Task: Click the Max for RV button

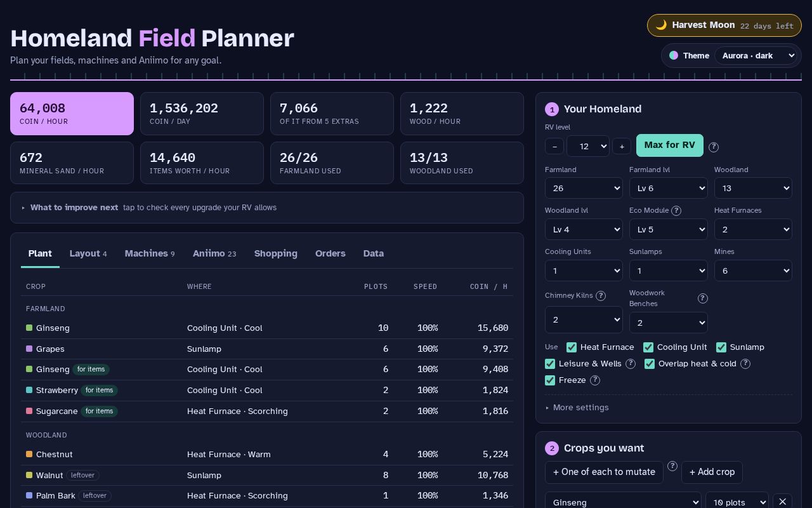Action: click(670, 145)
